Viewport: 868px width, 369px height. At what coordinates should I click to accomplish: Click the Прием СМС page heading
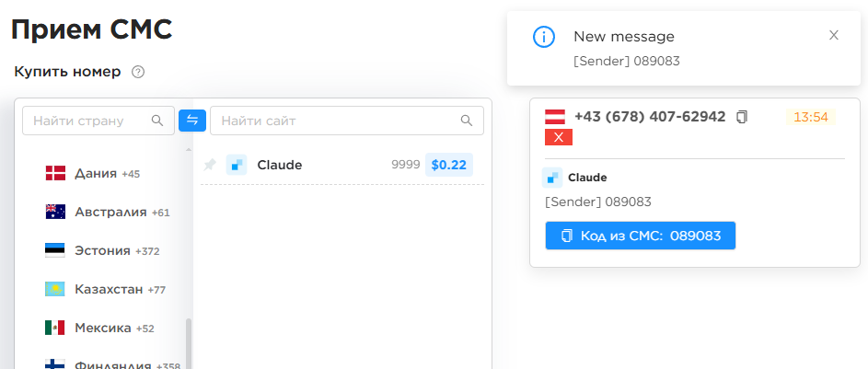point(92,29)
